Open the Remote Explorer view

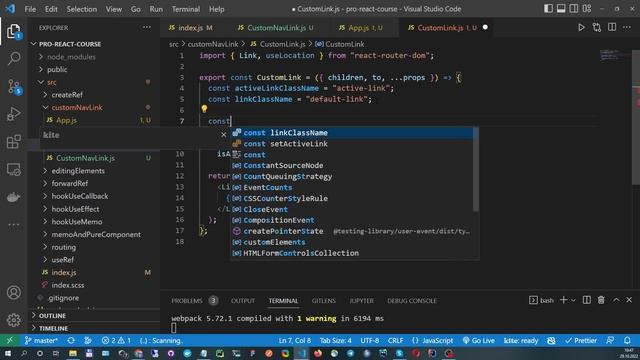tap(14, 169)
